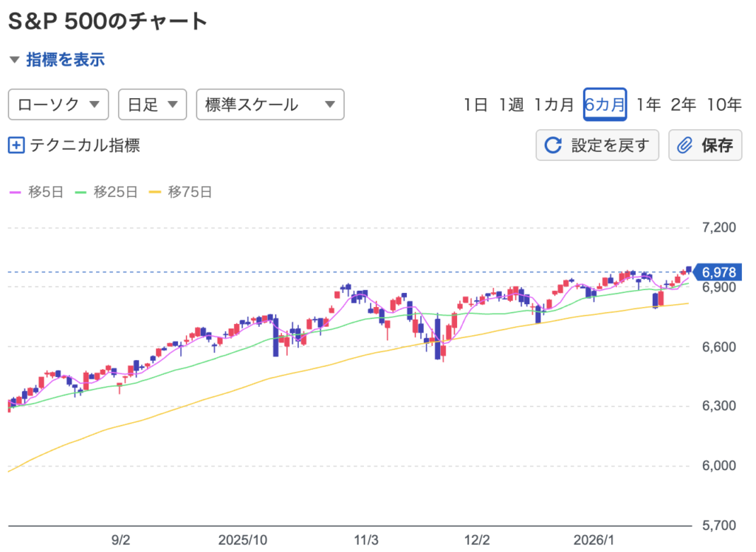
Task: Select the 1日 time range
Action: click(x=475, y=105)
